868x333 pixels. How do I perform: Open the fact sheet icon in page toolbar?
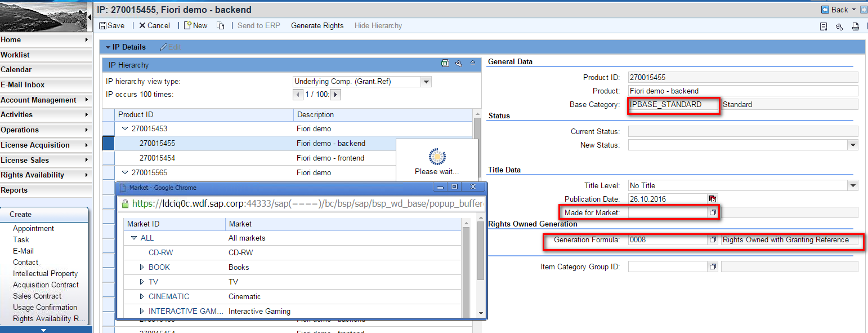click(x=824, y=26)
